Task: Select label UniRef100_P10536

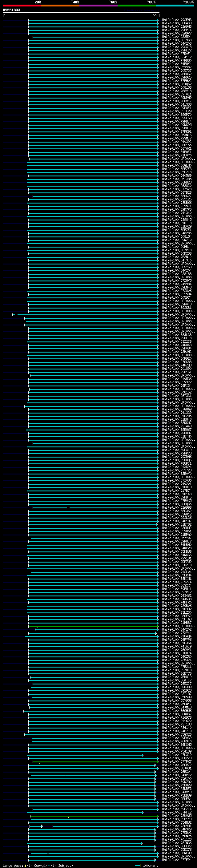Action: 177,379
